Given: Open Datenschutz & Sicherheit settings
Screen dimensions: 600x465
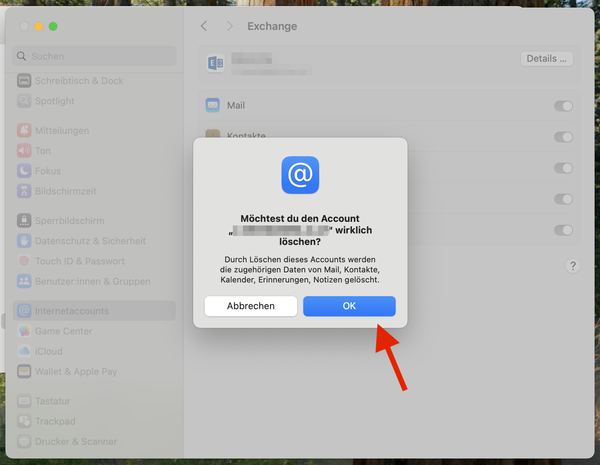Looking at the screenshot, I should pos(90,241).
